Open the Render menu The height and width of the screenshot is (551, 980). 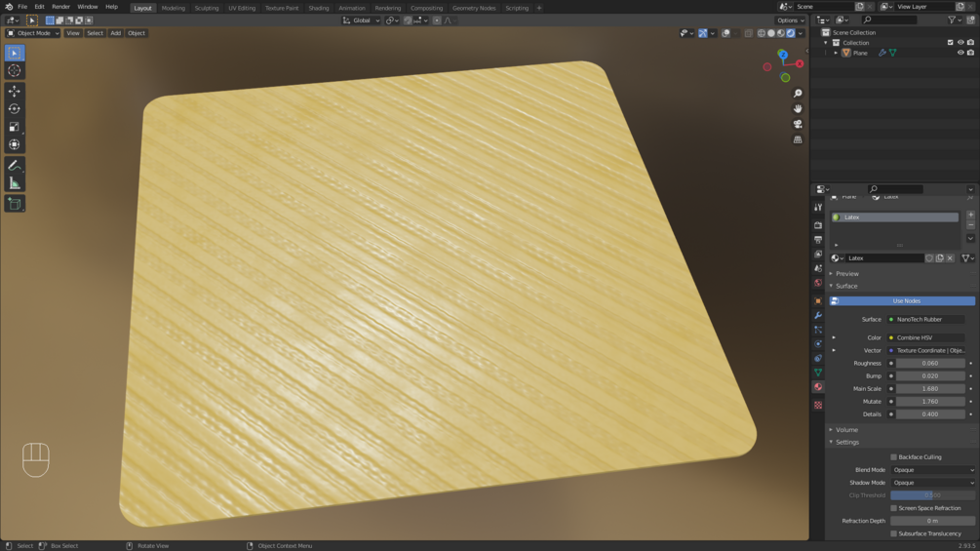pyautogui.click(x=60, y=7)
